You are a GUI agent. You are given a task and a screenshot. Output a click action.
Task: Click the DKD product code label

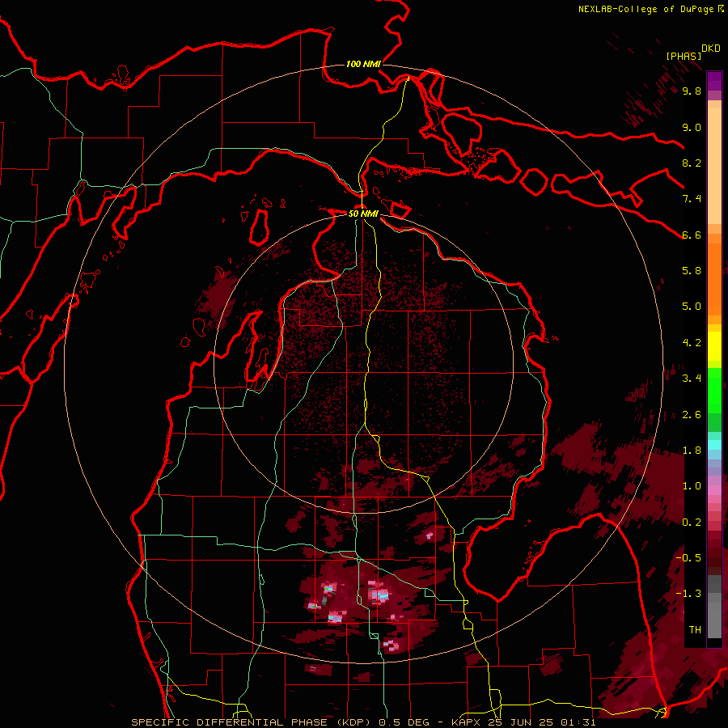[x=711, y=49]
